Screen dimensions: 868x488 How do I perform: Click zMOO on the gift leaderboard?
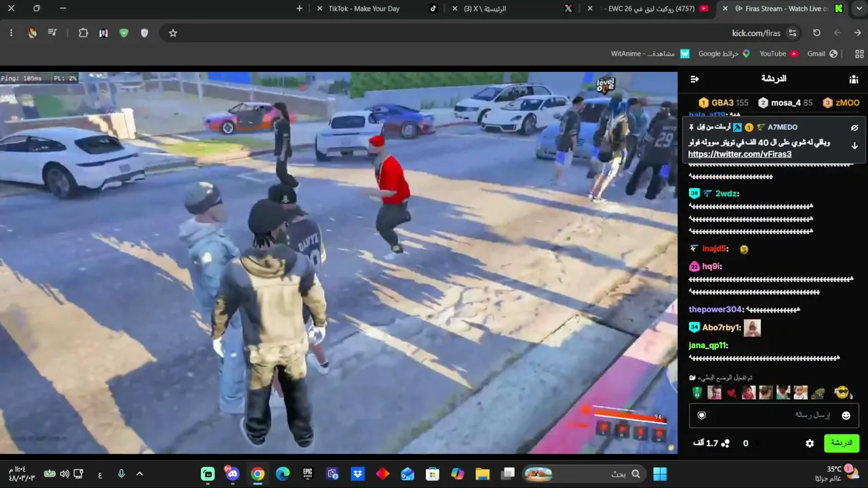(841, 103)
